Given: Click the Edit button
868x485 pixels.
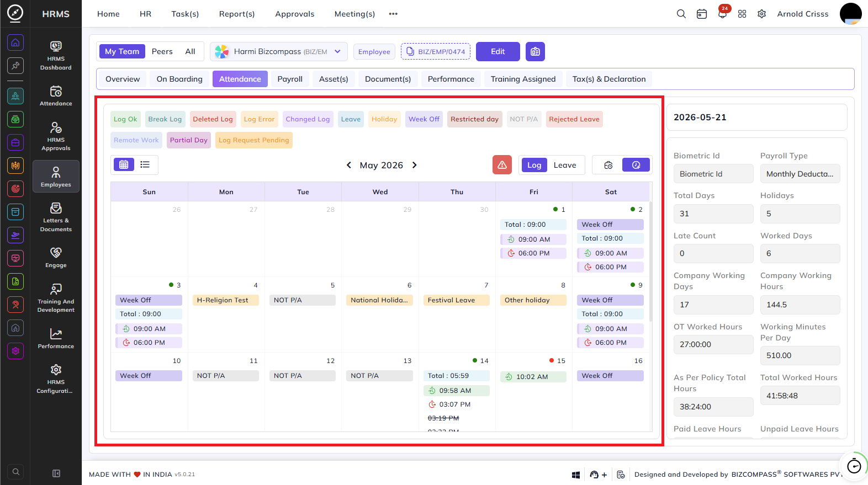Looking at the screenshot, I should [x=498, y=51].
